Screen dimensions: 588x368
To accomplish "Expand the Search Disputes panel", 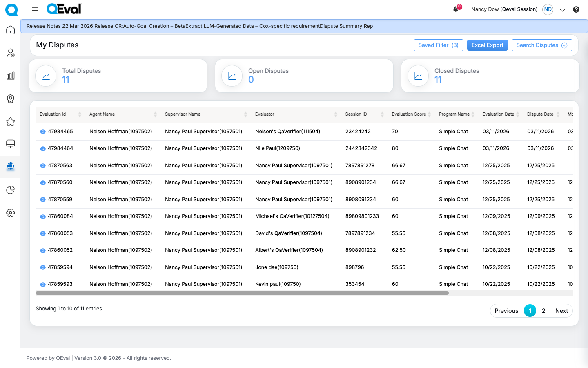I will tap(541, 45).
